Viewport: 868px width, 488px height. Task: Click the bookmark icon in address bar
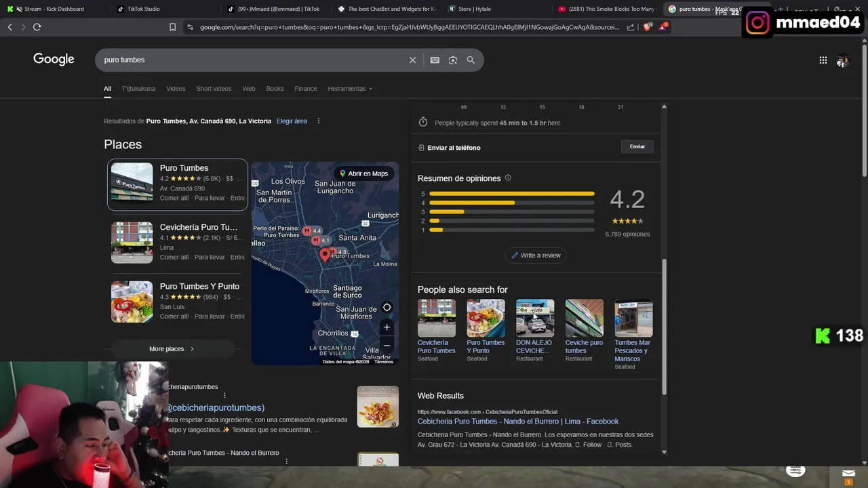coord(173,27)
